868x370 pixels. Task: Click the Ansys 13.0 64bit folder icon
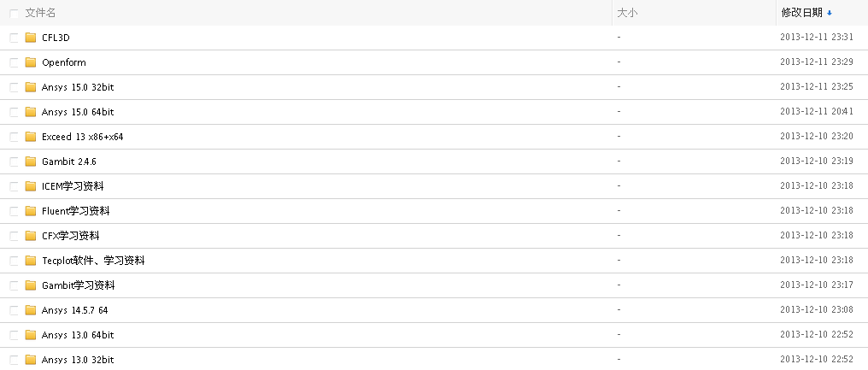point(31,335)
